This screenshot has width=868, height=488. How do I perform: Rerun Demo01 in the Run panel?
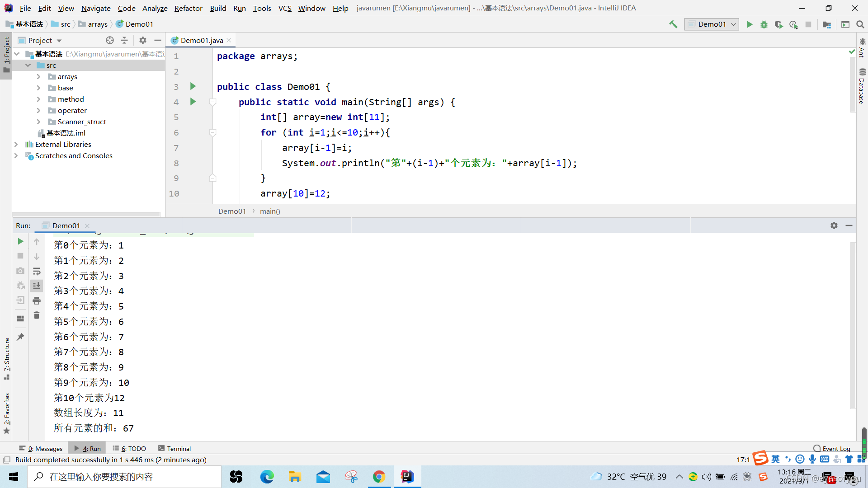tap(20, 241)
